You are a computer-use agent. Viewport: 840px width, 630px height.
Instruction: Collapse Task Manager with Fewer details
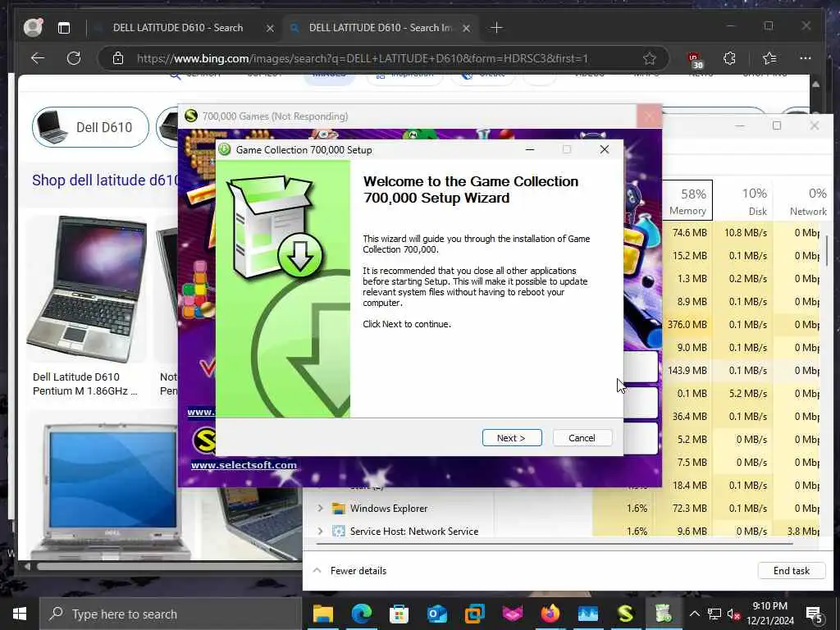click(x=350, y=571)
